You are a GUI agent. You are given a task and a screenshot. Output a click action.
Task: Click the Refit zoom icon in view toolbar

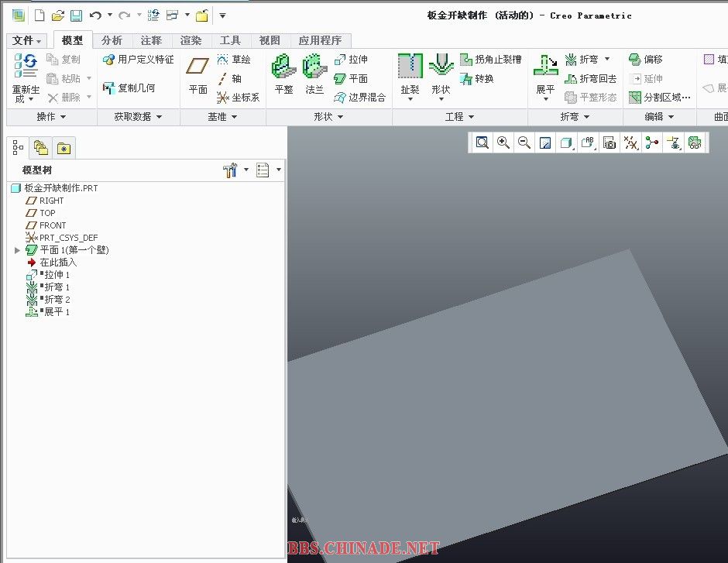(482, 142)
